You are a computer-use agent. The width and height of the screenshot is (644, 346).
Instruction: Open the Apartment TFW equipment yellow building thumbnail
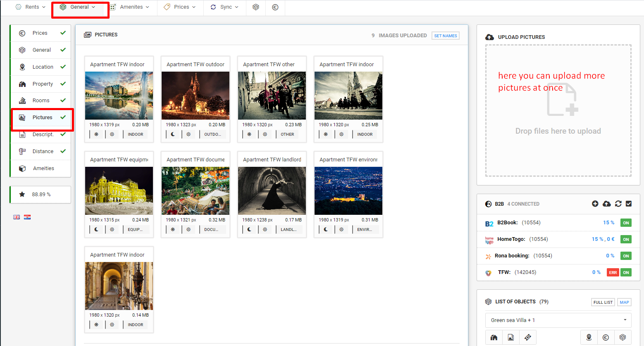(x=119, y=191)
